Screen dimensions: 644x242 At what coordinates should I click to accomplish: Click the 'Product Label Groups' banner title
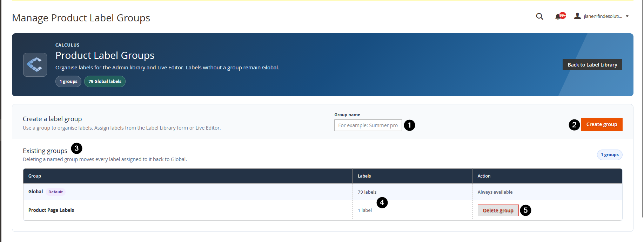105,55
